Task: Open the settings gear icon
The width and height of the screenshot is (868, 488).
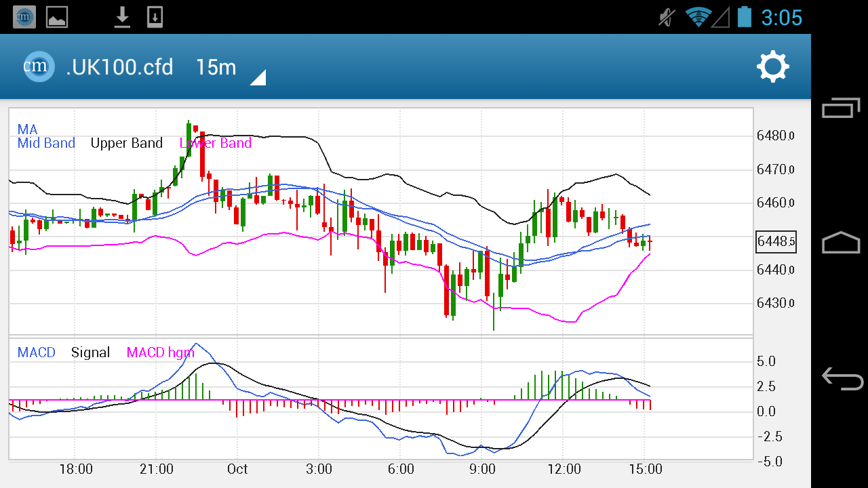Action: pyautogui.click(x=773, y=67)
